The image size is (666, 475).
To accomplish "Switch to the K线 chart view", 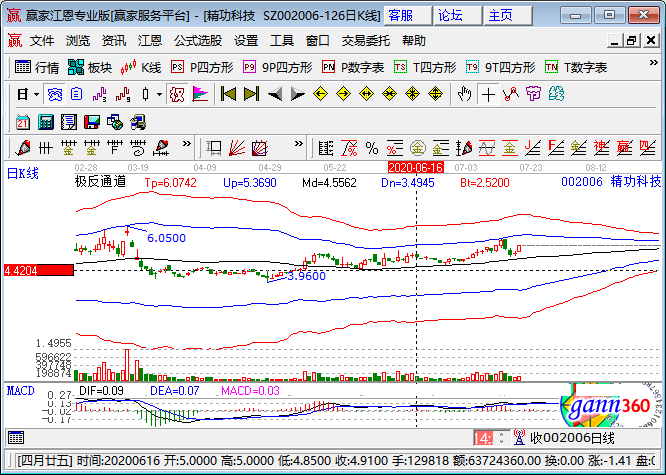I will click(x=141, y=68).
